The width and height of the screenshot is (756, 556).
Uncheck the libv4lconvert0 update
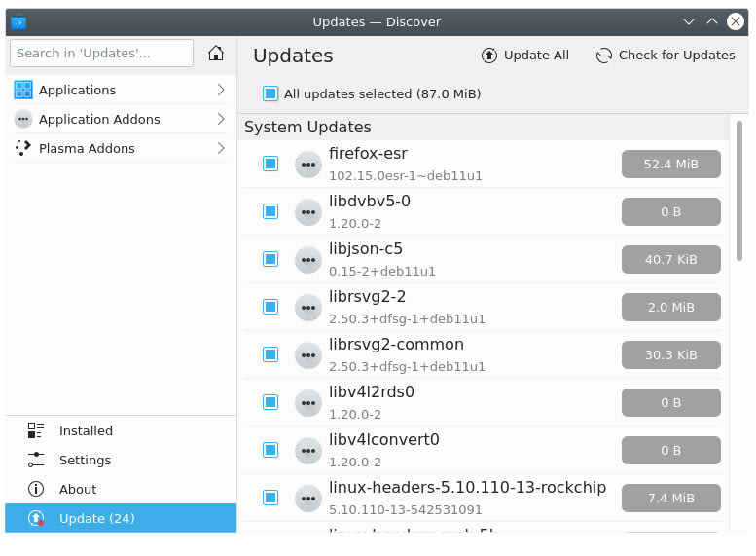tap(270, 450)
